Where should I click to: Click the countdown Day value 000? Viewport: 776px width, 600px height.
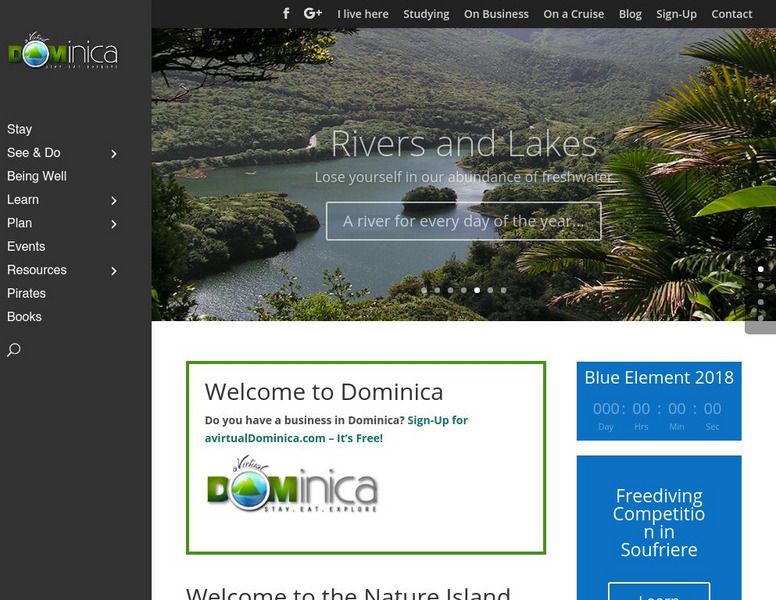(606, 409)
